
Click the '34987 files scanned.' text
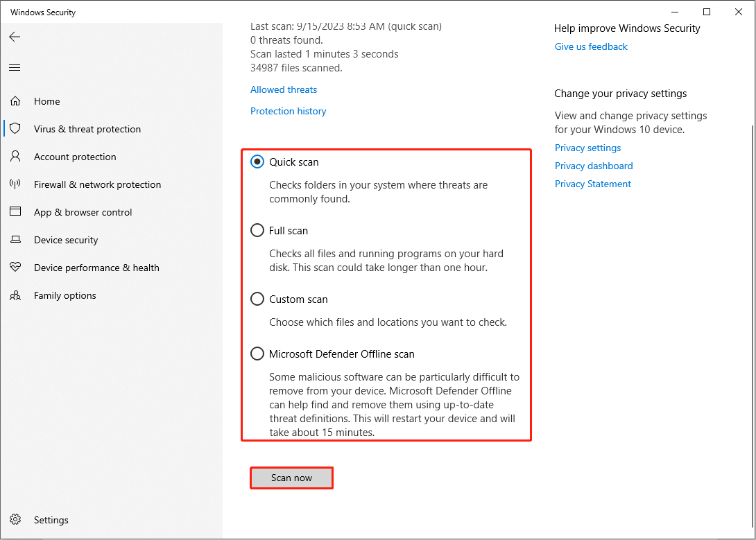point(296,68)
